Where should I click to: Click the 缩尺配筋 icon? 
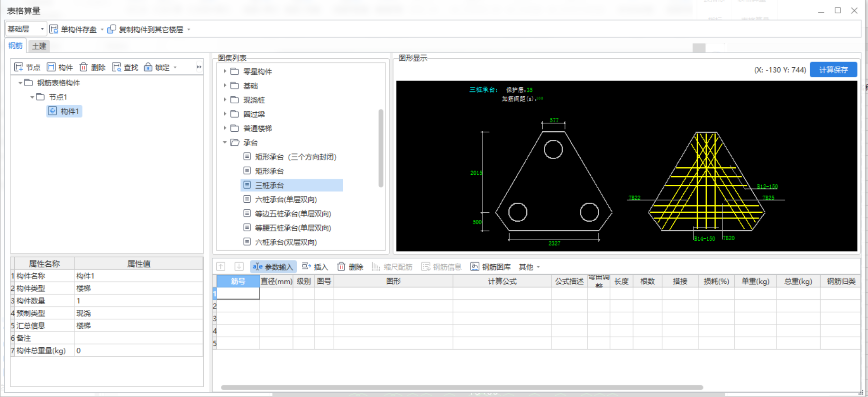[x=376, y=267]
